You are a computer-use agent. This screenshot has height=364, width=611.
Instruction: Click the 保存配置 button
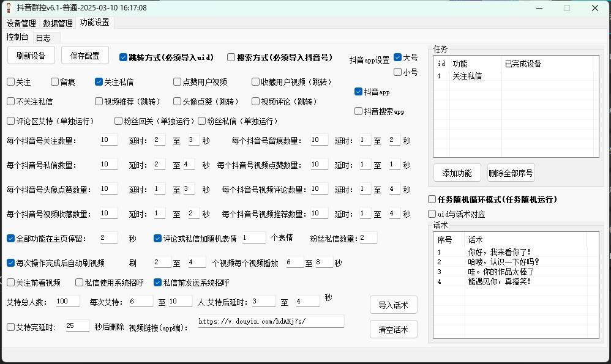pyautogui.click(x=84, y=54)
